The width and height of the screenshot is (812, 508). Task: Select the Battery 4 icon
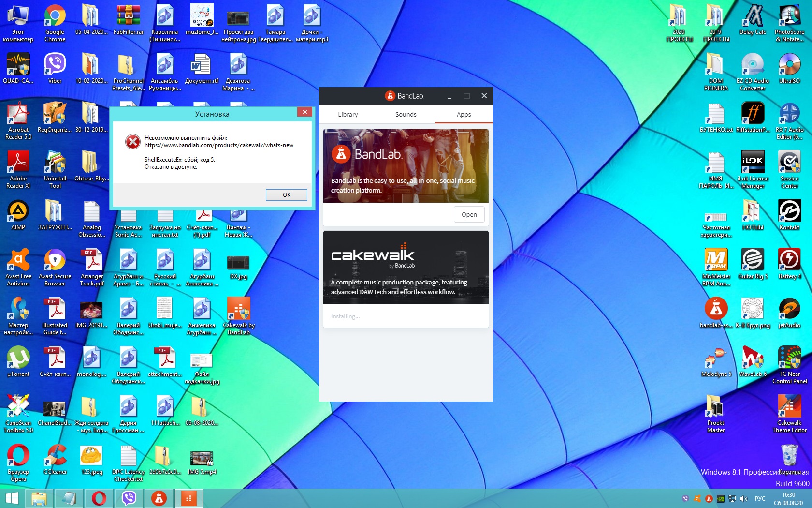point(790,264)
